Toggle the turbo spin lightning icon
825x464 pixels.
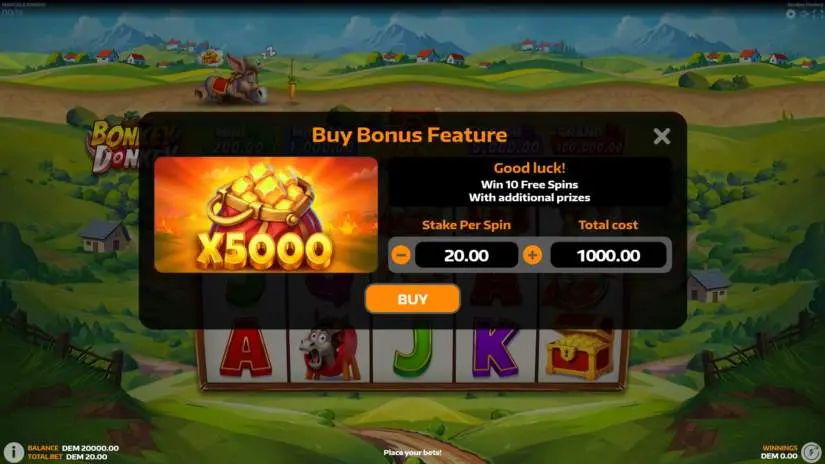pyautogui.click(x=812, y=451)
